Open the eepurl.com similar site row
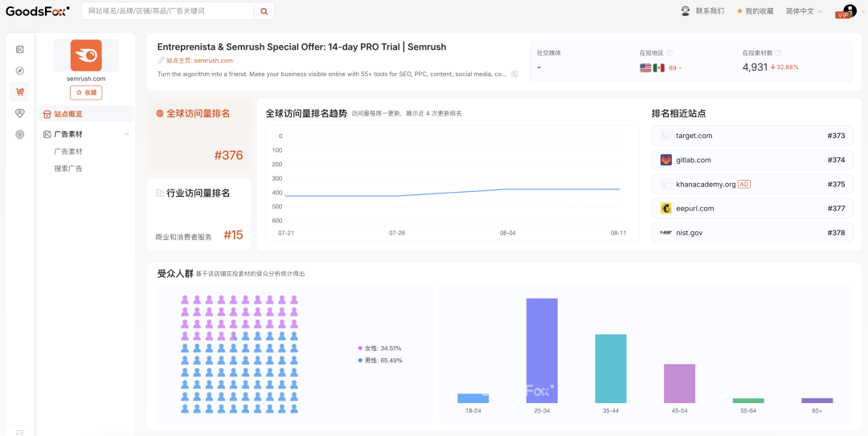868x436 pixels. click(753, 209)
